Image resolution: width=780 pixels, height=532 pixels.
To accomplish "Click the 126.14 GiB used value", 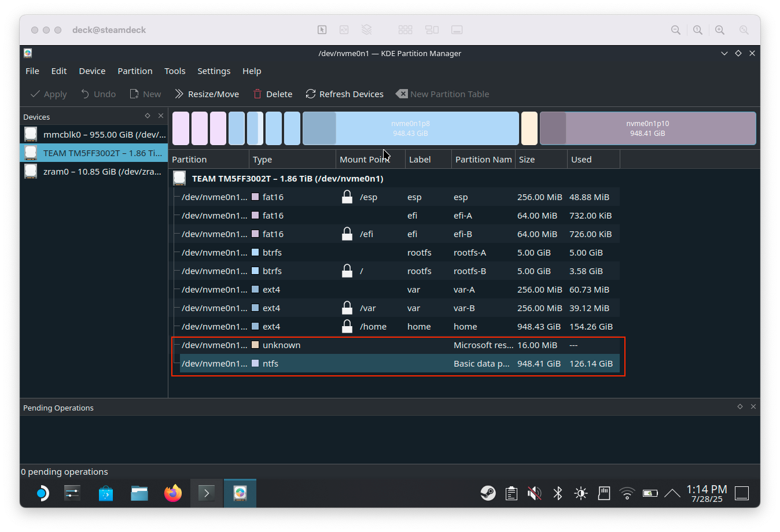I will (591, 364).
